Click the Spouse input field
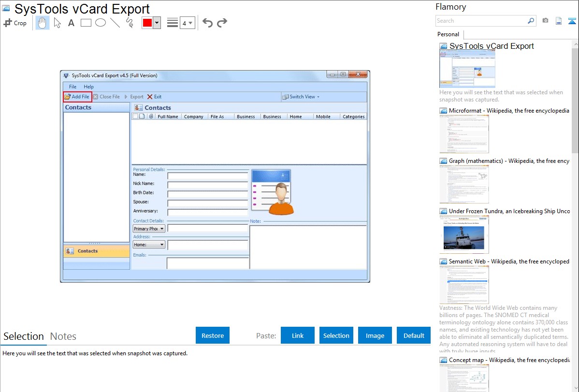The width and height of the screenshot is (579, 392). point(207,203)
